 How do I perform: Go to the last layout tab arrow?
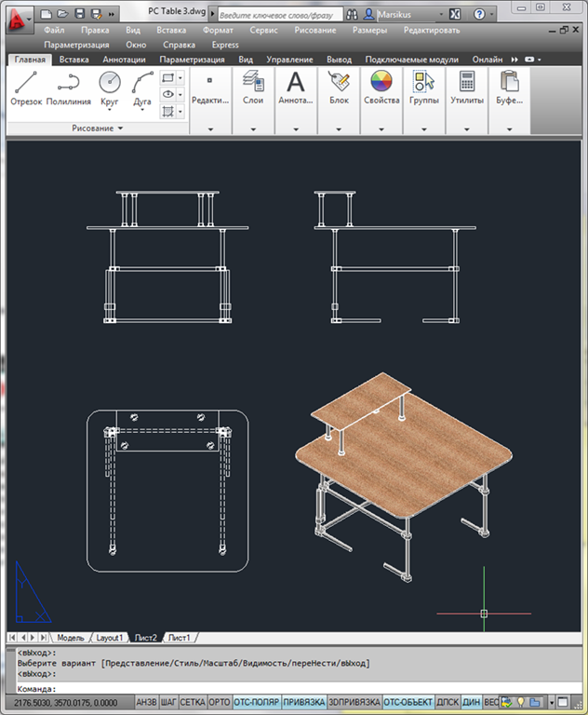pyautogui.click(x=44, y=638)
